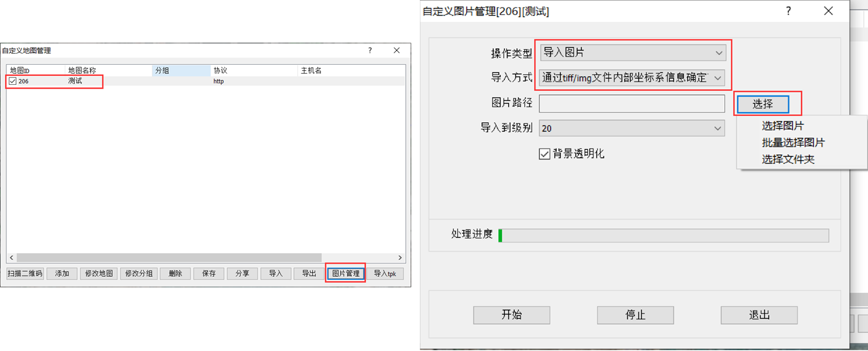
Task: Toggle checkbox for map ID 206
Action: click(12, 81)
